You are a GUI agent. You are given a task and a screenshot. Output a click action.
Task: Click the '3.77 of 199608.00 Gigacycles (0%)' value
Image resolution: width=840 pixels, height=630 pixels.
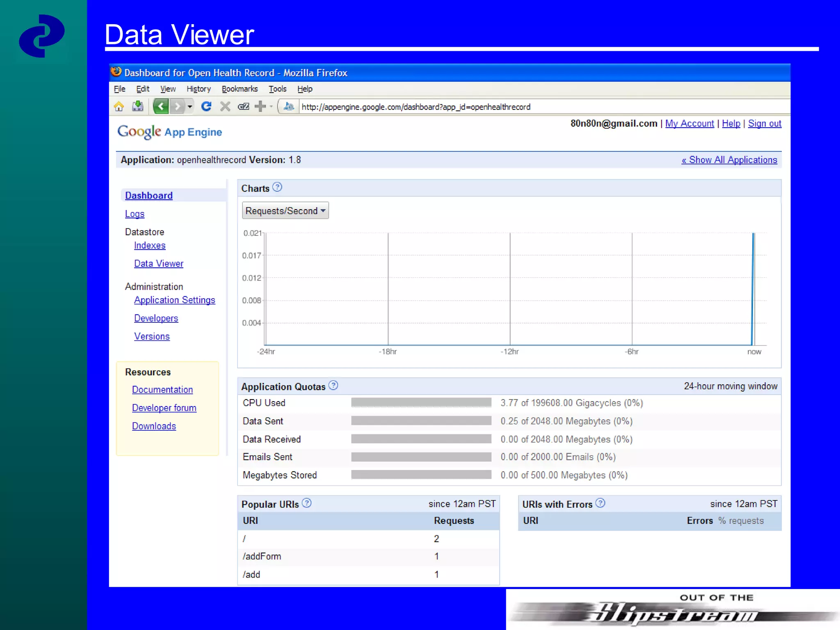tap(572, 403)
